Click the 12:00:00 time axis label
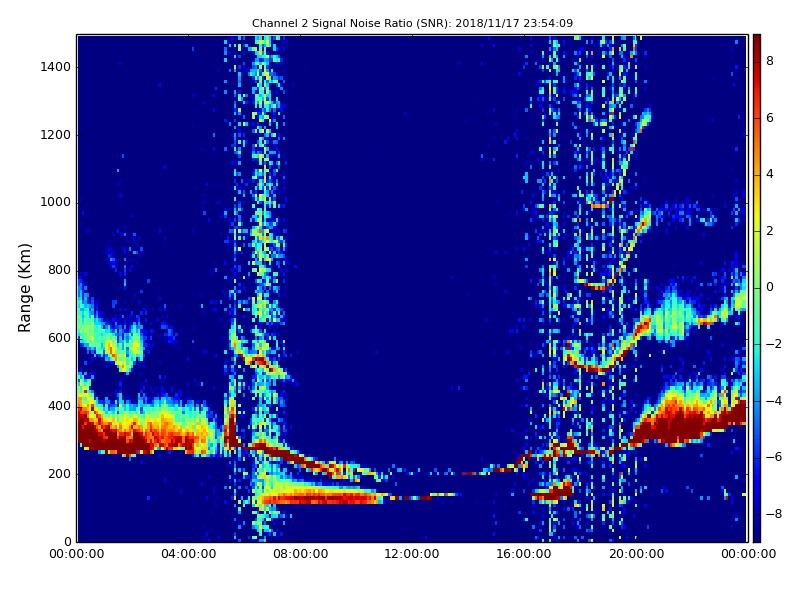The width and height of the screenshot is (800, 600). tap(412, 554)
